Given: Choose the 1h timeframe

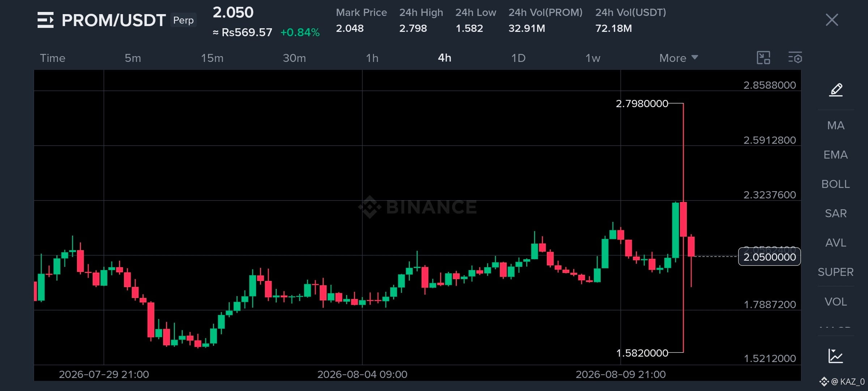Looking at the screenshot, I should (x=372, y=58).
